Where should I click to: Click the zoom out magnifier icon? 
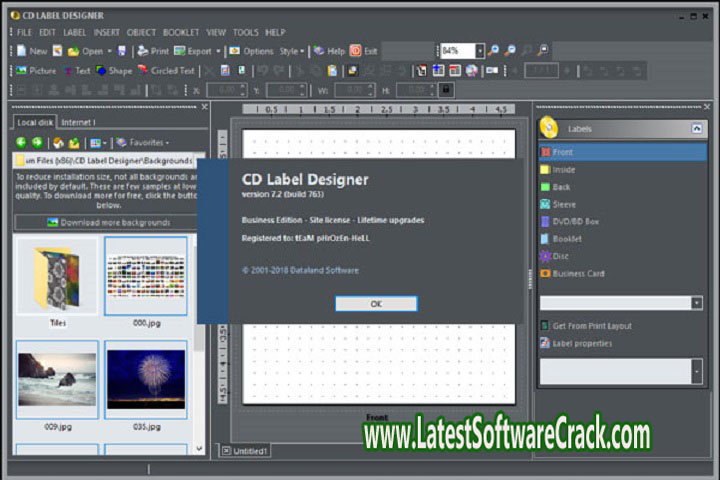coord(510,51)
